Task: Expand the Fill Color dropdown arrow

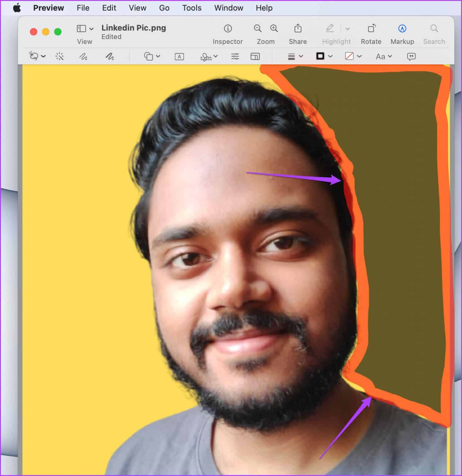Action: [359, 56]
